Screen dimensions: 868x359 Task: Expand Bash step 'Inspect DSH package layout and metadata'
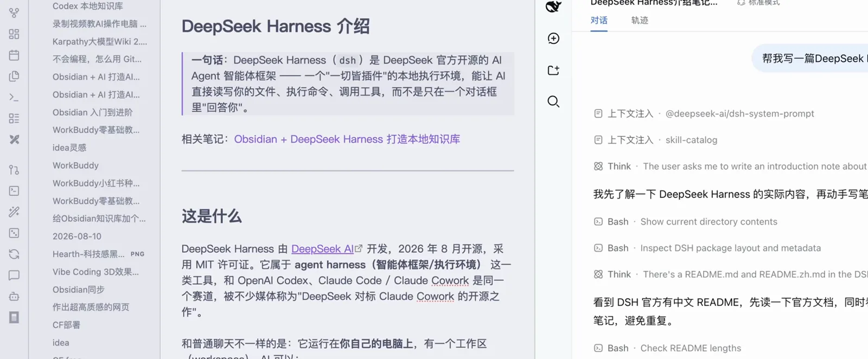707,248
